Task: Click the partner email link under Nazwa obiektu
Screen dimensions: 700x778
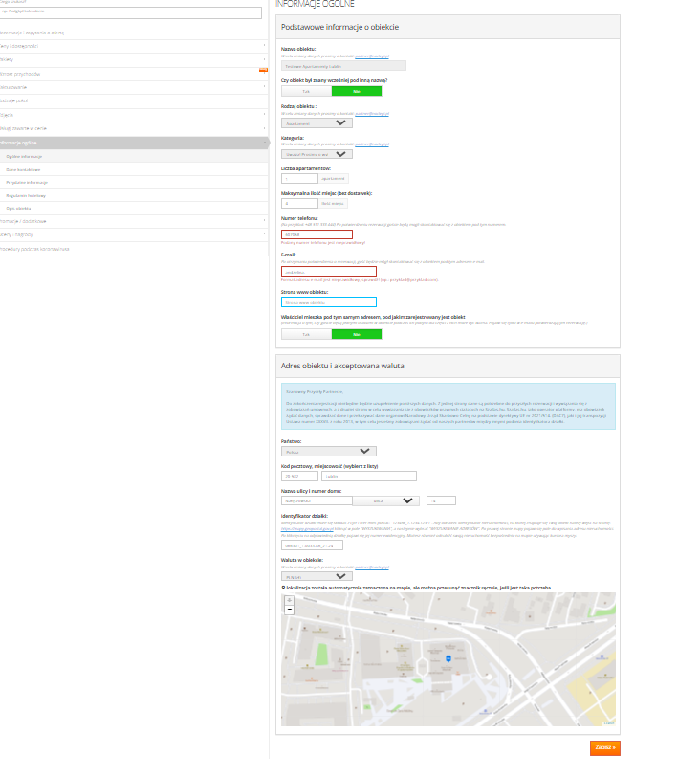Action: pos(373,56)
